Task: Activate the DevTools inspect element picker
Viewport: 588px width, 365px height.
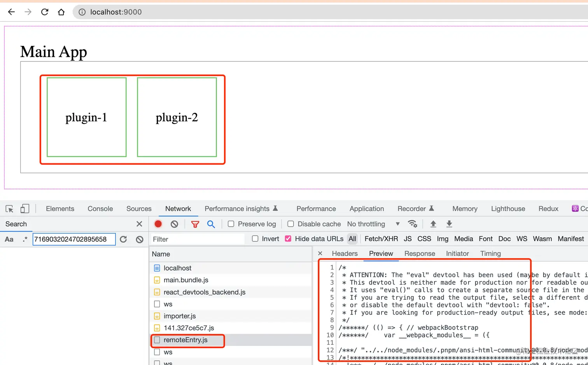Action: pos(10,209)
